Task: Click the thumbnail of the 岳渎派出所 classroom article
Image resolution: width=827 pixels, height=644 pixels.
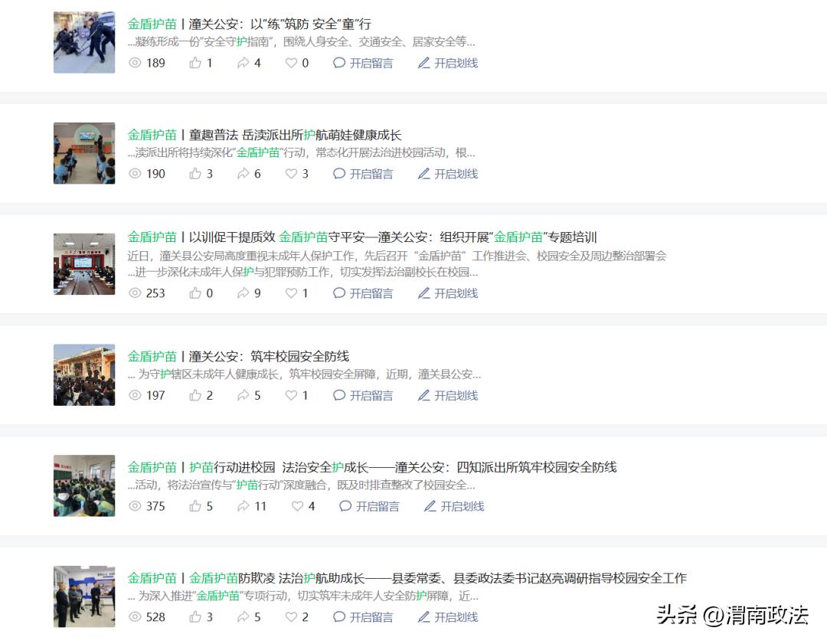Action: point(84,153)
